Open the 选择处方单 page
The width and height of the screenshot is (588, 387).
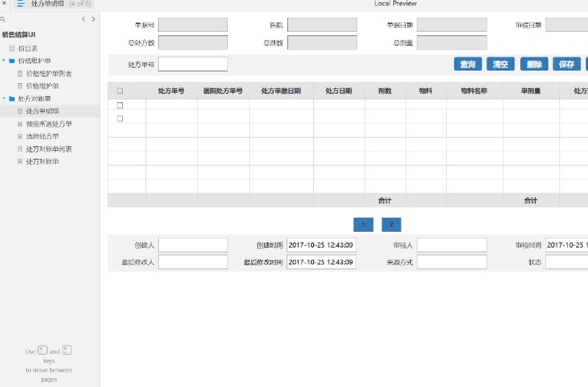pyautogui.click(x=43, y=136)
